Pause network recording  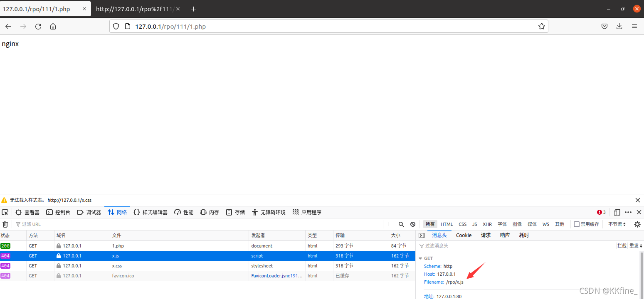[390, 224]
